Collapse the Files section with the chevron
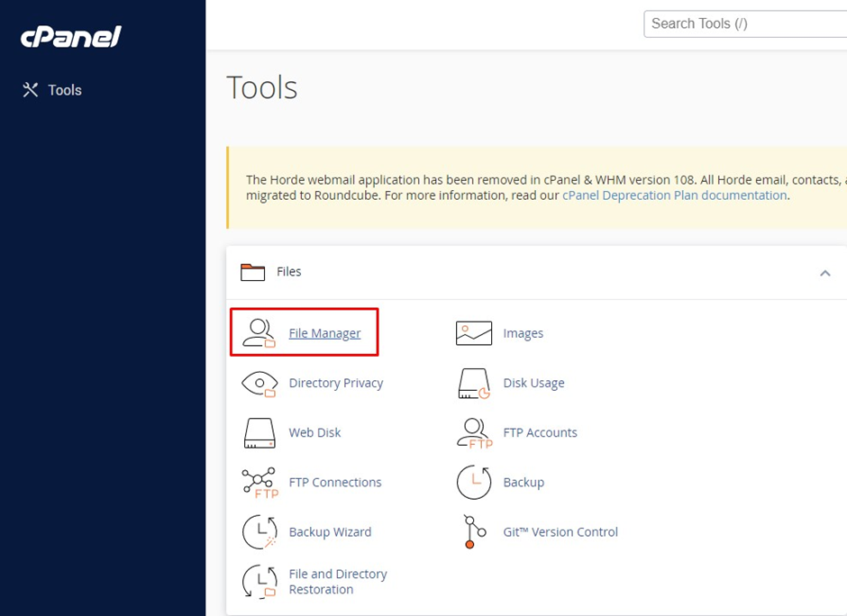 824,273
